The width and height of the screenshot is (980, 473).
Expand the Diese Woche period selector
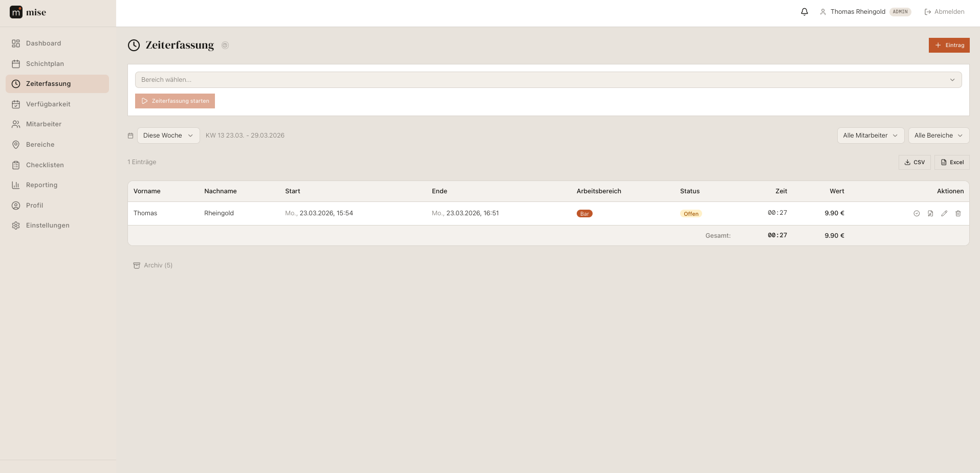click(x=168, y=136)
